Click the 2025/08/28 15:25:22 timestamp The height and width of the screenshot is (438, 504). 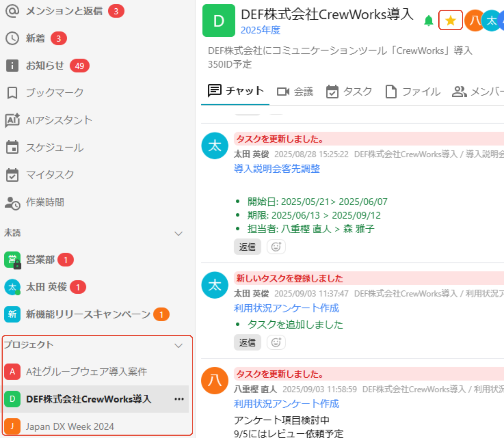[x=311, y=154]
